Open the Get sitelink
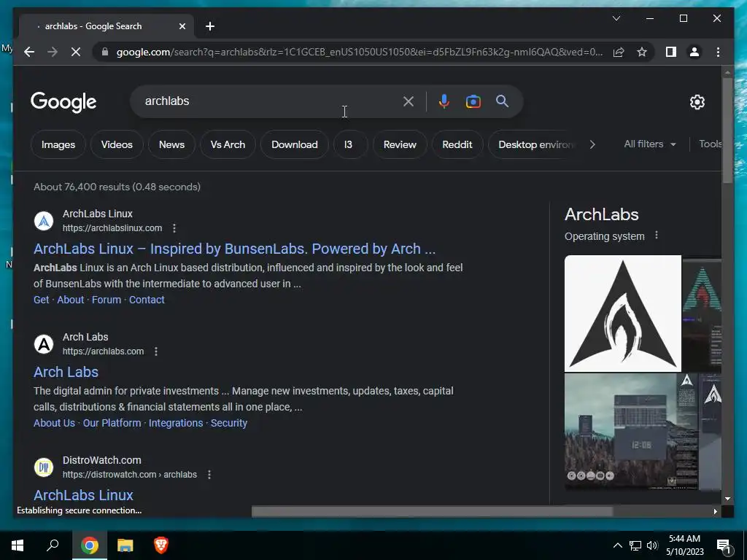The height and width of the screenshot is (560, 747). pos(41,300)
